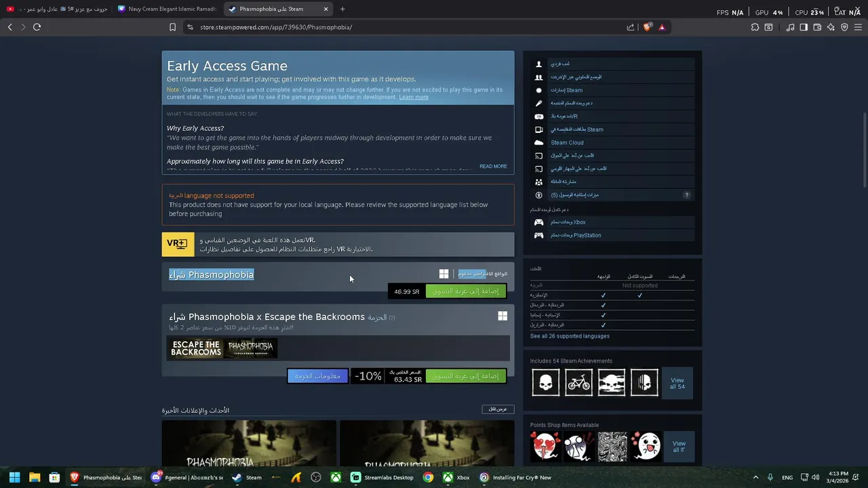Bookmark this page with the bookmark icon
868x488 pixels.
coord(172,27)
